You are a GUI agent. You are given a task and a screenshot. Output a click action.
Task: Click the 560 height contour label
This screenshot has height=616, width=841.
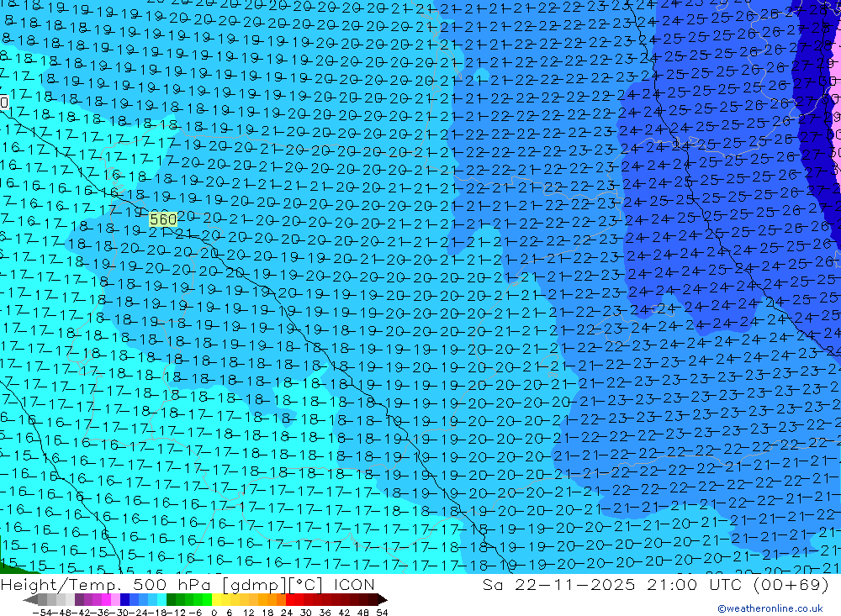[163, 219]
